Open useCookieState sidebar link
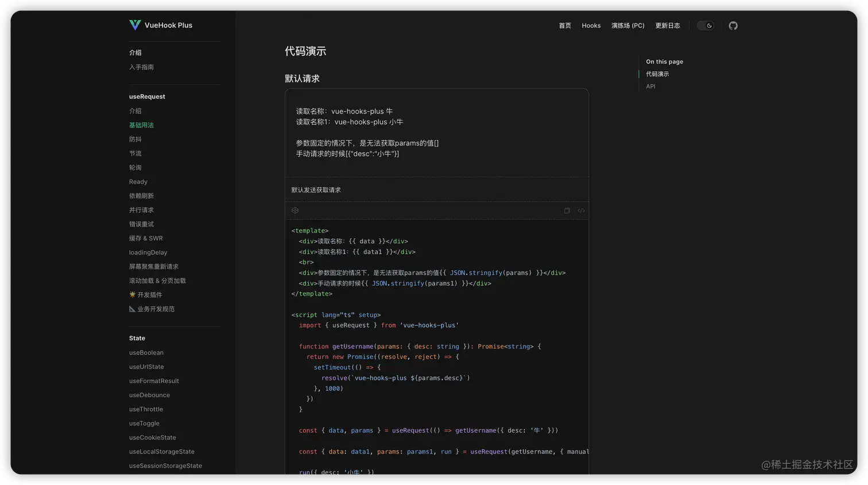Viewport: 868px width, 485px height. pos(153,438)
